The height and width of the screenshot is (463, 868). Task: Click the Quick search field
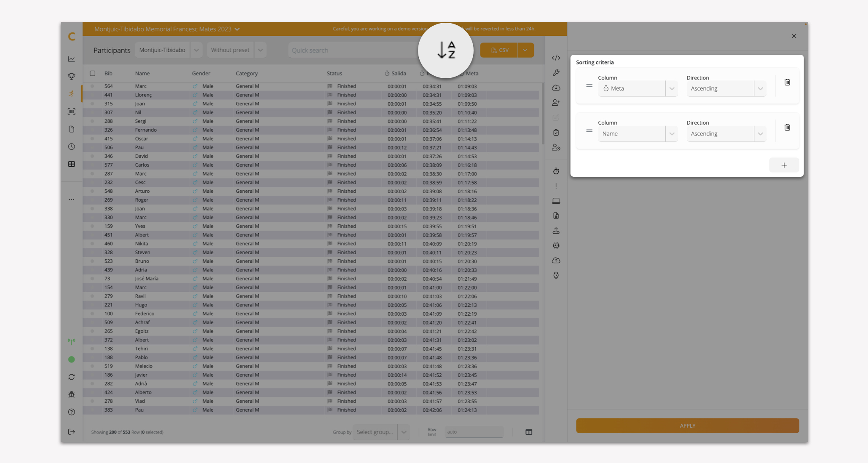click(x=354, y=50)
